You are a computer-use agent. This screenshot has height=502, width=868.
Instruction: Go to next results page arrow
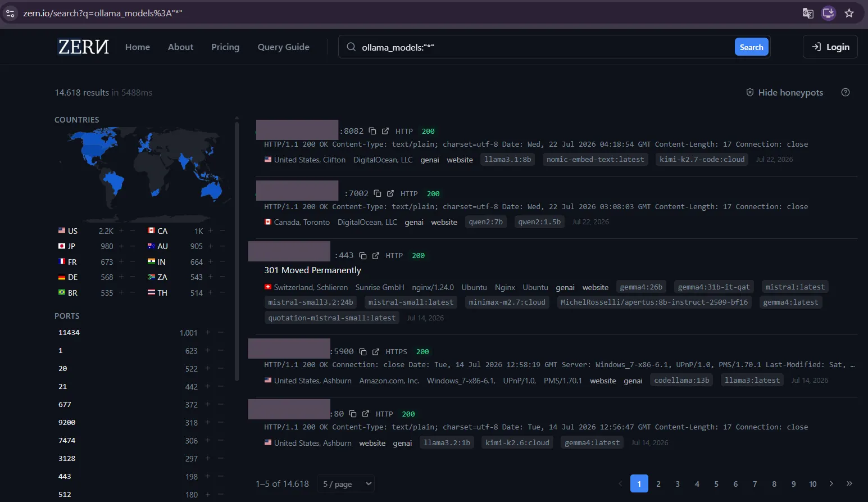831,483
